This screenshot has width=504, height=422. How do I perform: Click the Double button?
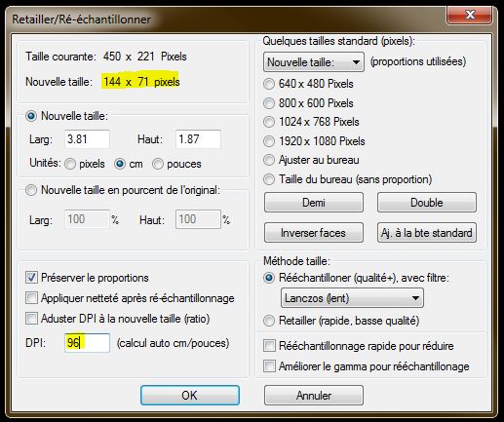427,203
